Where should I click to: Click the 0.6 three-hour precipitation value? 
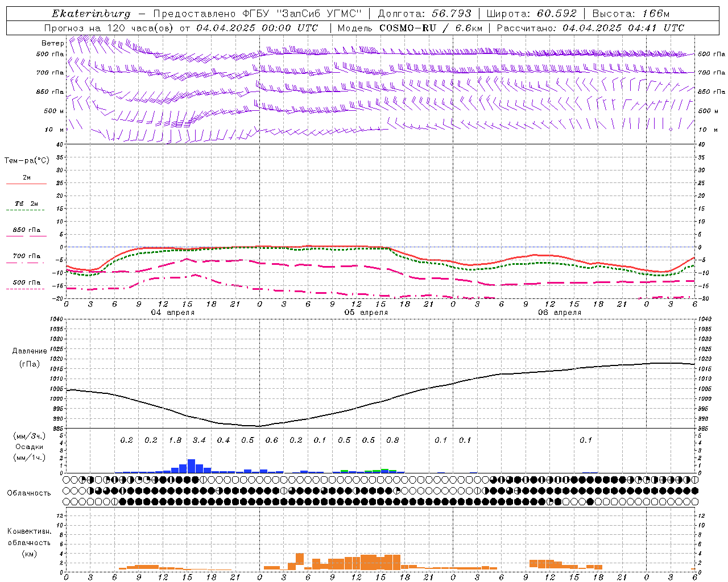tap(272, 440)
